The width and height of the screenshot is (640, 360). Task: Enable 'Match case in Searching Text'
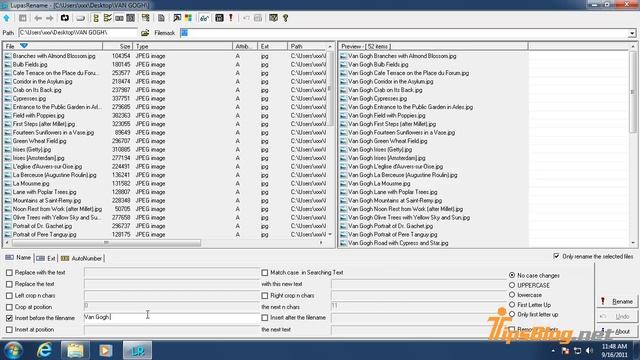pyautogui.click(x=265, y=272)
